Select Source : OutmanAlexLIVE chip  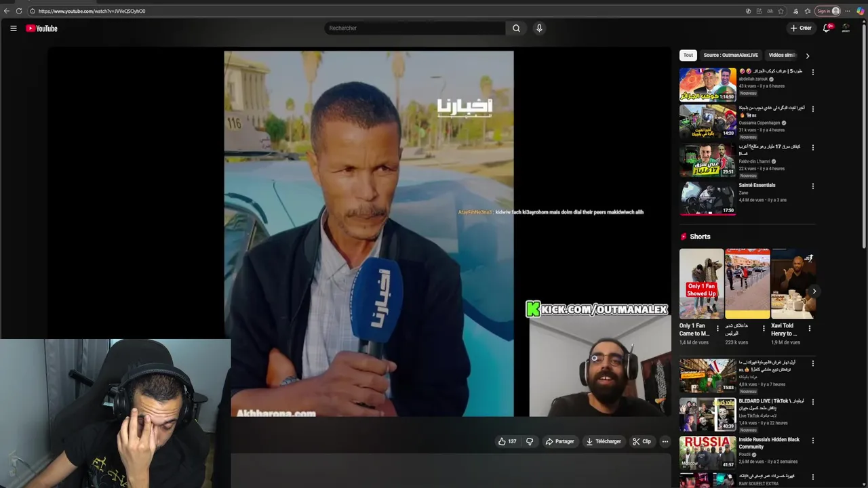point(731,55)
